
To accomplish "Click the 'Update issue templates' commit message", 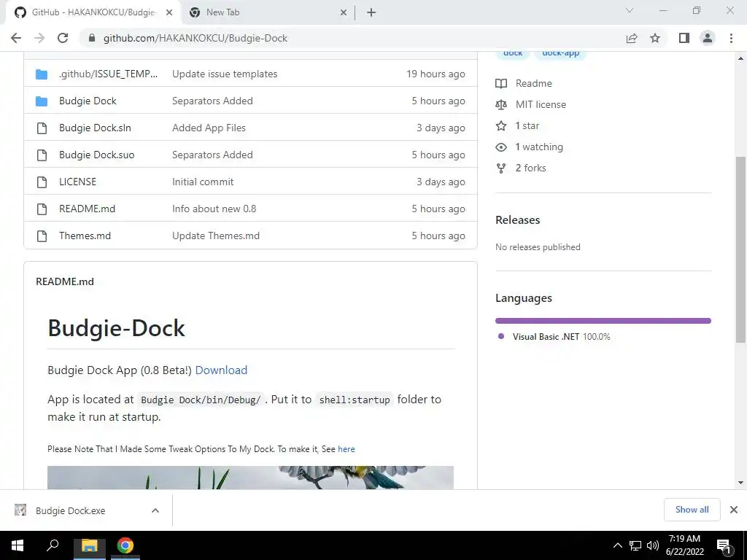I will [225, 74].
